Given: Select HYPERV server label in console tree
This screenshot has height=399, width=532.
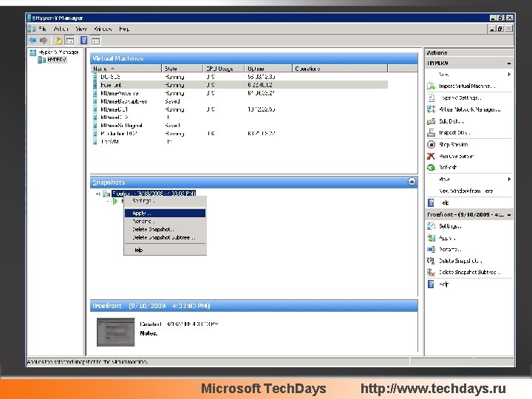Looking at the screenshot, I should 57,60.
